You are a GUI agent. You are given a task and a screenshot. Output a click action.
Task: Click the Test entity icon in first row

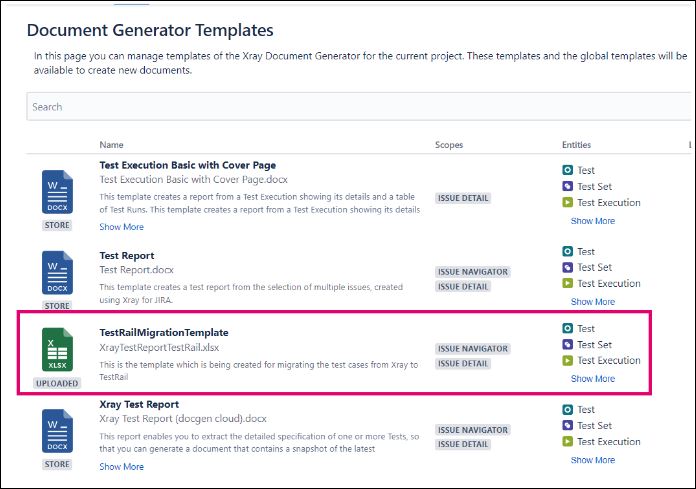(x=568, y=171)
